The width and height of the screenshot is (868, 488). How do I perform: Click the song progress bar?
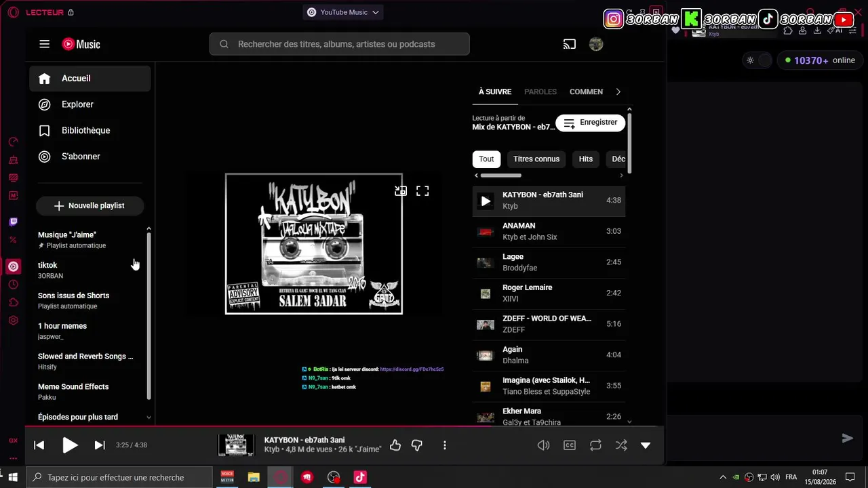coord(344,427)
